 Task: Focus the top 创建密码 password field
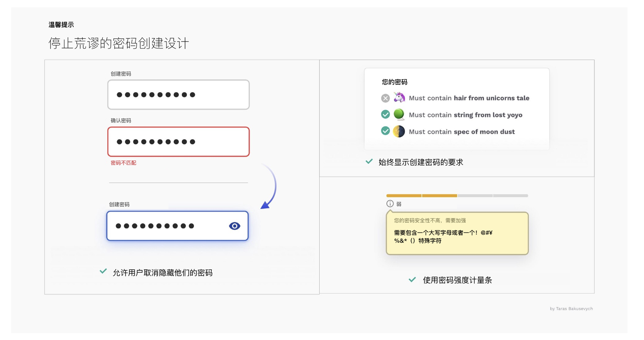178,95
